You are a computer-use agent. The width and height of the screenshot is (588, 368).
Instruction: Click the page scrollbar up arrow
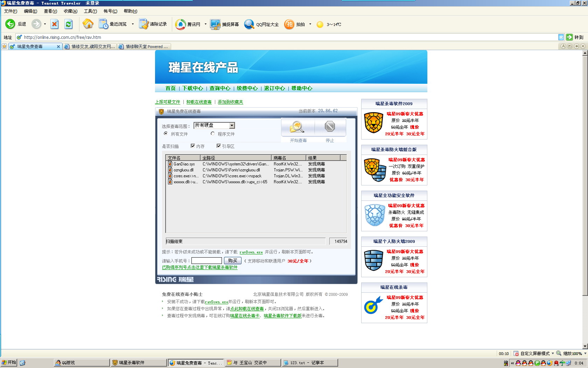585,53
